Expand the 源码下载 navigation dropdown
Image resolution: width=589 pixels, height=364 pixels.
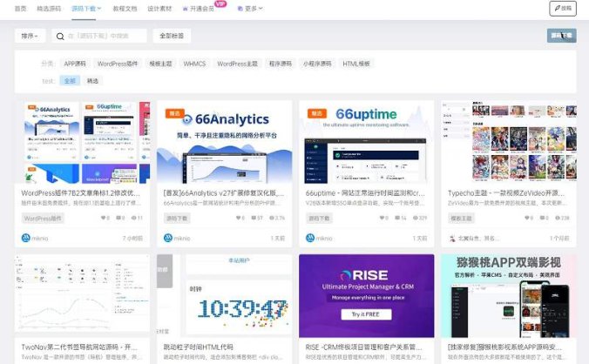click(x=86, y=8)
